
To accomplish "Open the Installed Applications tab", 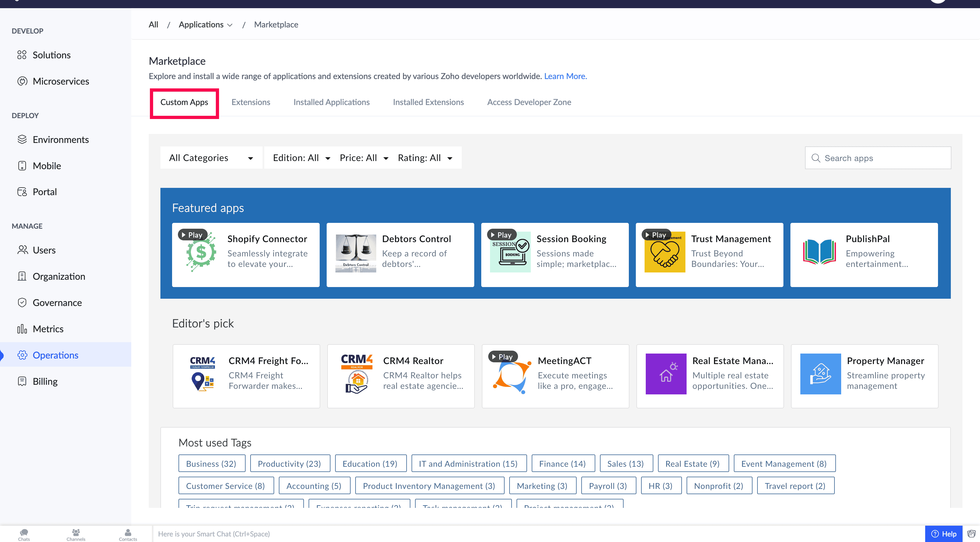I will (331, 102).
